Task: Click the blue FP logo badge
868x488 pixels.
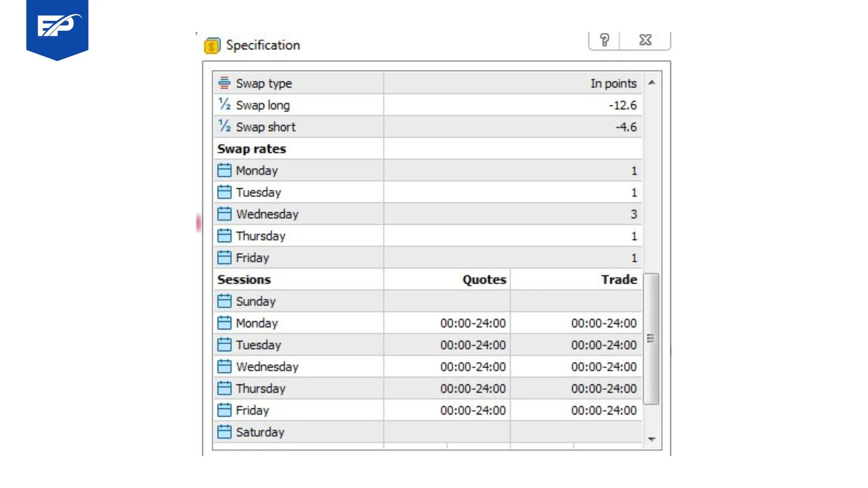Action: (57, 30)
